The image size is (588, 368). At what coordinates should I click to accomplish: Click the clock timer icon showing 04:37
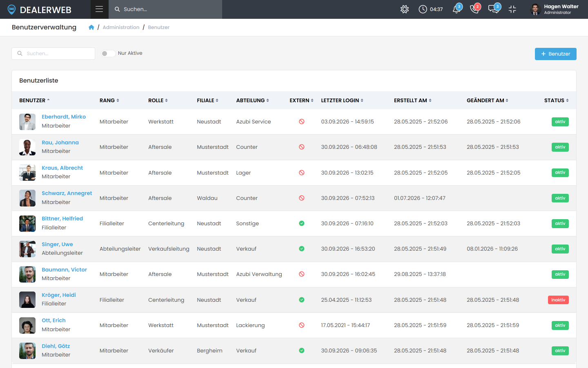[423, 9]
